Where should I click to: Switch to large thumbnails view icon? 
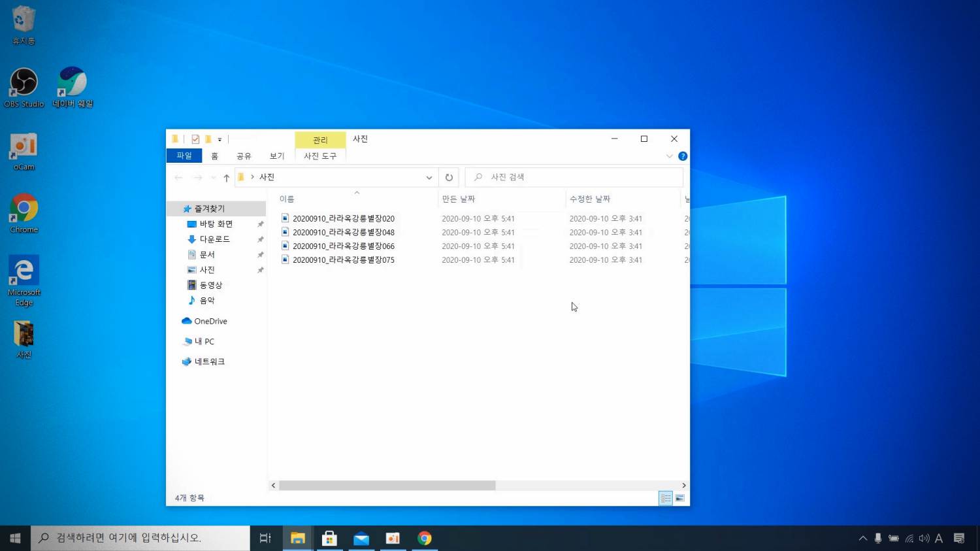tap(679, 498)
